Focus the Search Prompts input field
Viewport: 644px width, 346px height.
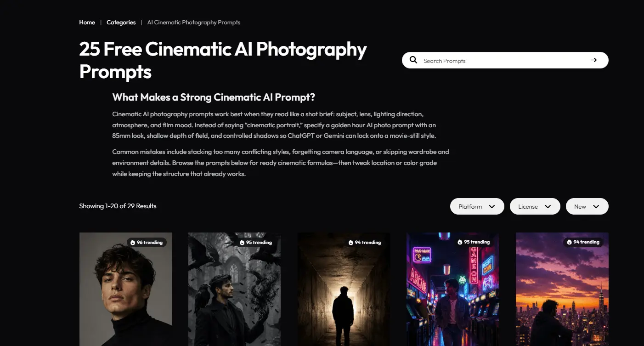505,60
